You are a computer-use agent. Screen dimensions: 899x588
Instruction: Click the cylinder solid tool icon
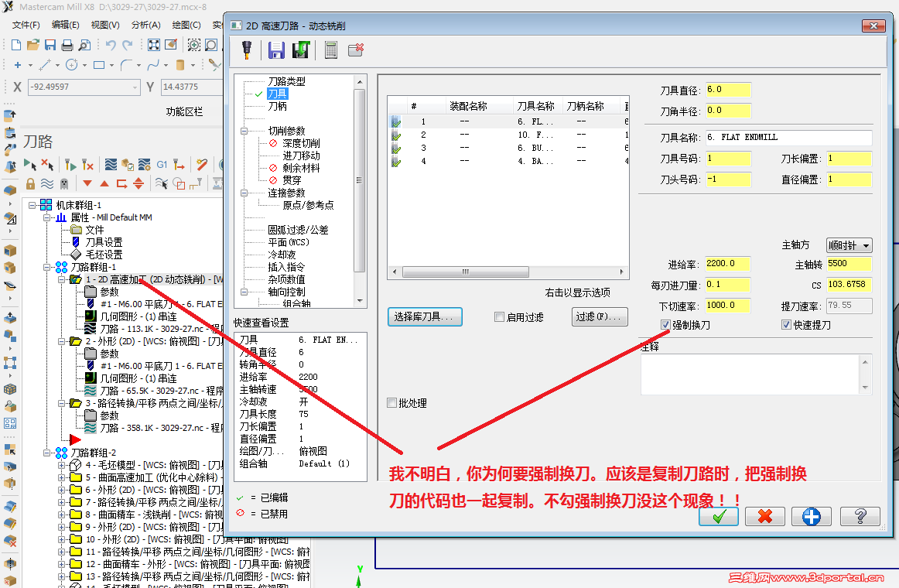point(180,65)
